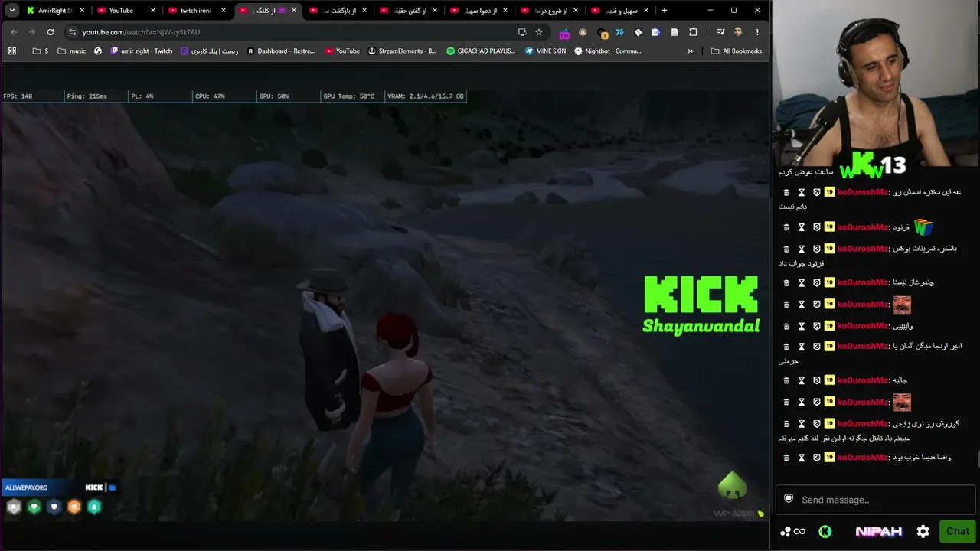The height and width of the screenshot is (551, 980).
Task: Reload the YouTube page
Action: (x=51, y=32)
